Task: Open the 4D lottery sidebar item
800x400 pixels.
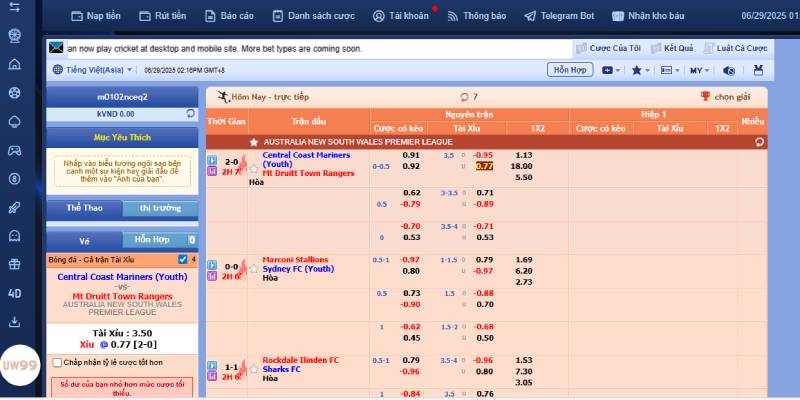Action: pos(15,293)
